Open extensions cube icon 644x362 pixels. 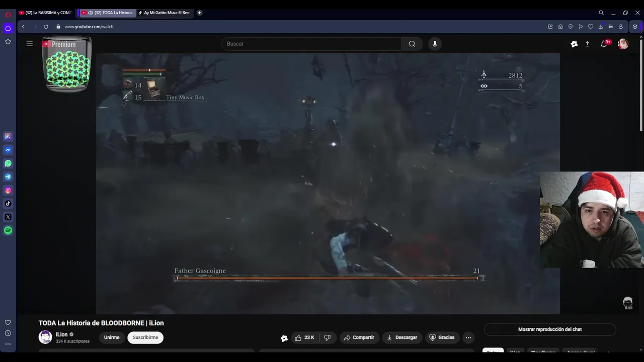tap(635, 27)
